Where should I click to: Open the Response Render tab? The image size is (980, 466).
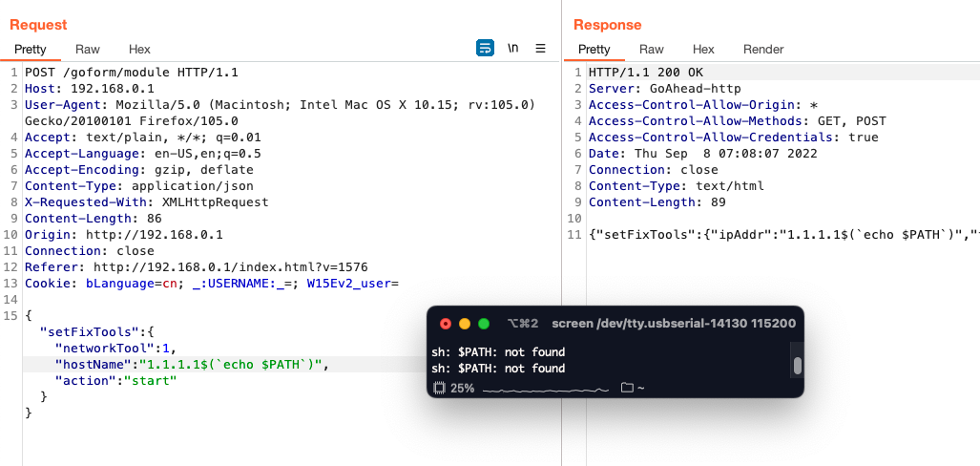(763, 49)
